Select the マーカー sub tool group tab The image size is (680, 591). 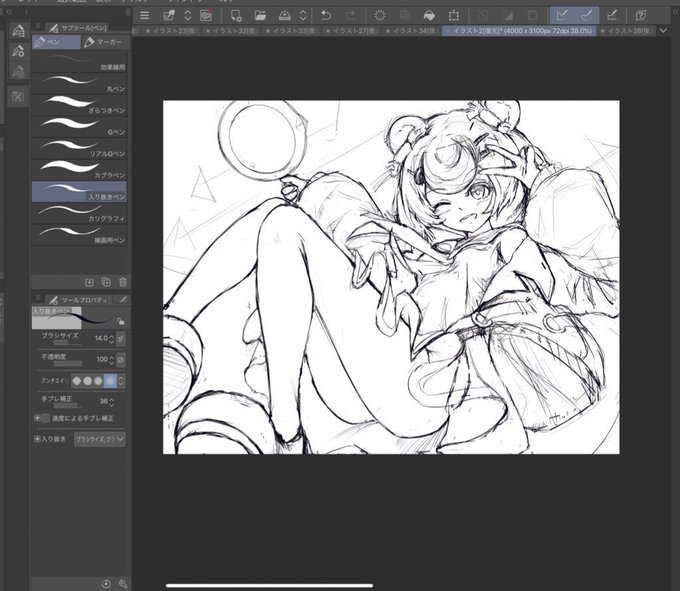click(x=104, y=42)
